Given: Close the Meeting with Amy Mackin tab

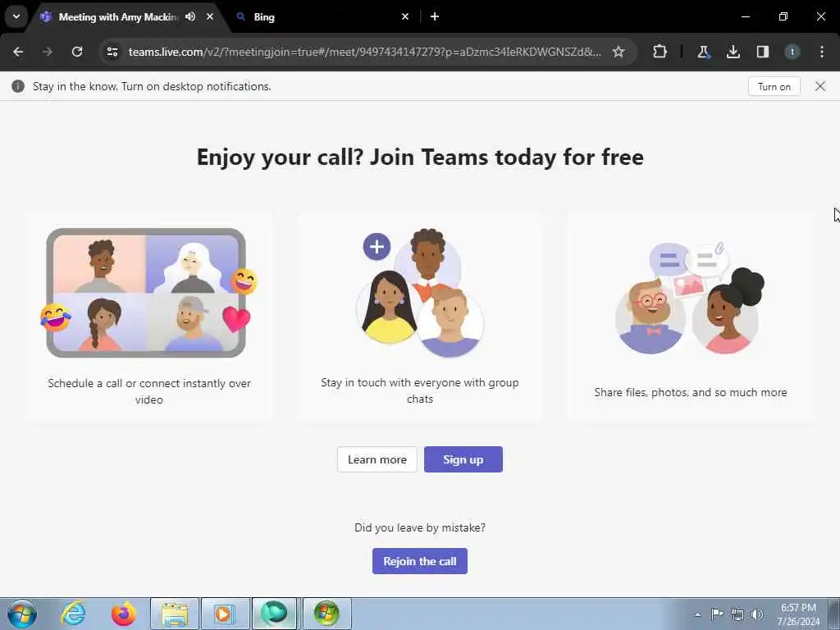Looking at the screenshot, I should tap(210, 16).
